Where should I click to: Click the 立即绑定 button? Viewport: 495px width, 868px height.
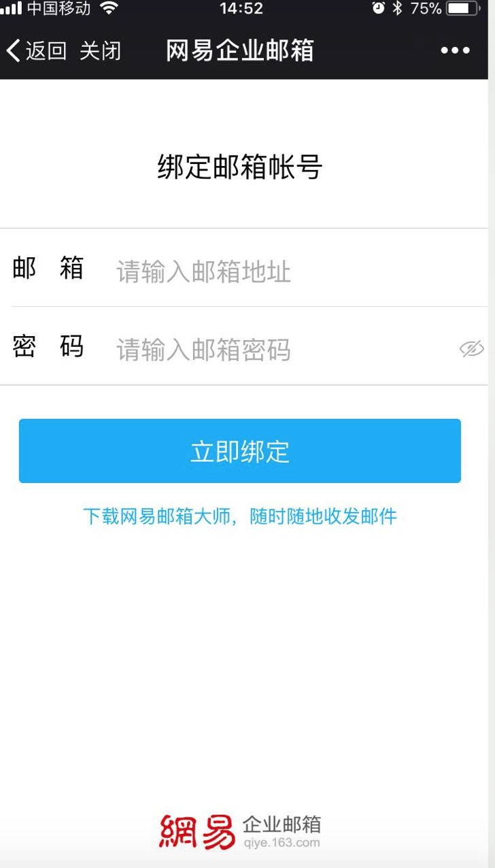tap(240, 451)
